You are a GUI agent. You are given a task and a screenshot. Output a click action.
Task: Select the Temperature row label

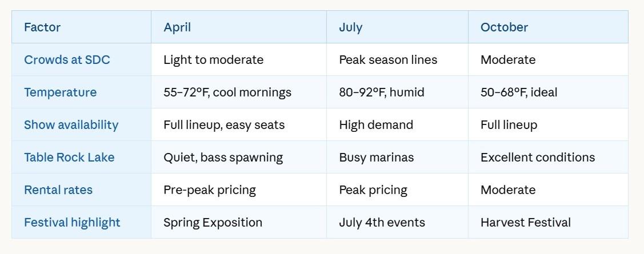pyautogui.click(x=60, y=92)
